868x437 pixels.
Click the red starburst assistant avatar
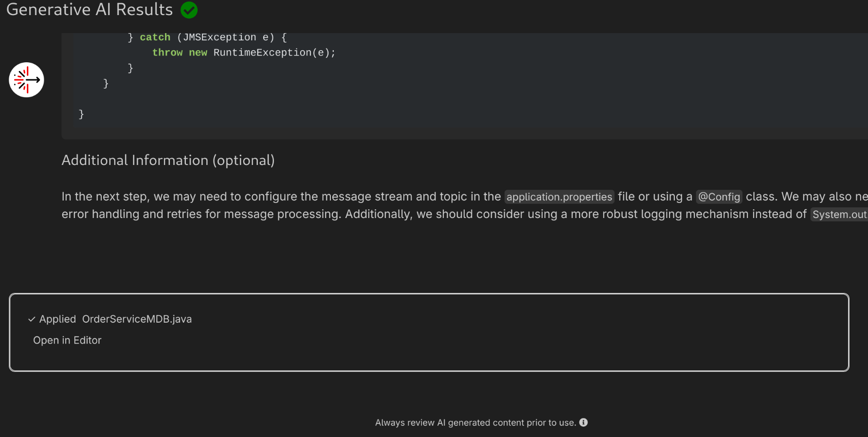pyautogui.click(x=26, y=80)
